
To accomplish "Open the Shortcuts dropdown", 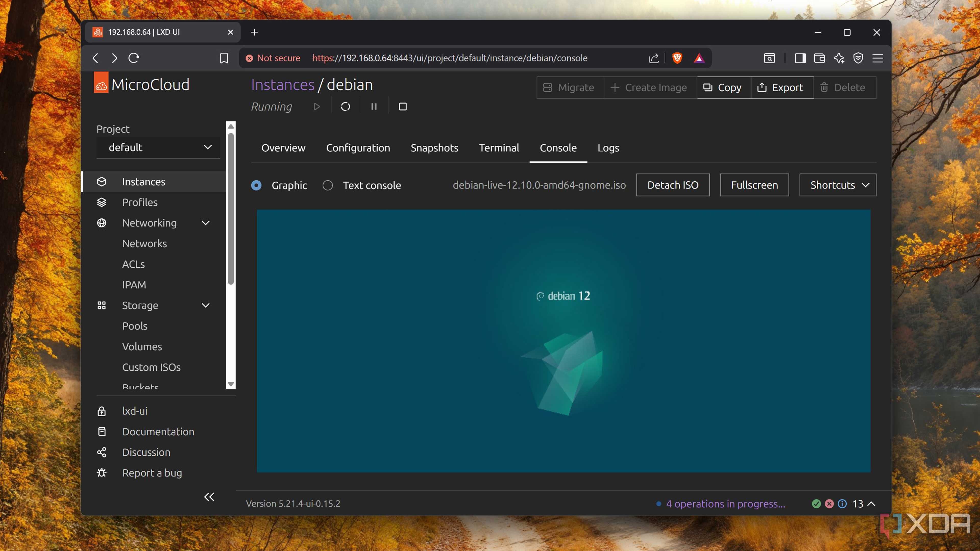I will point(837,185).
